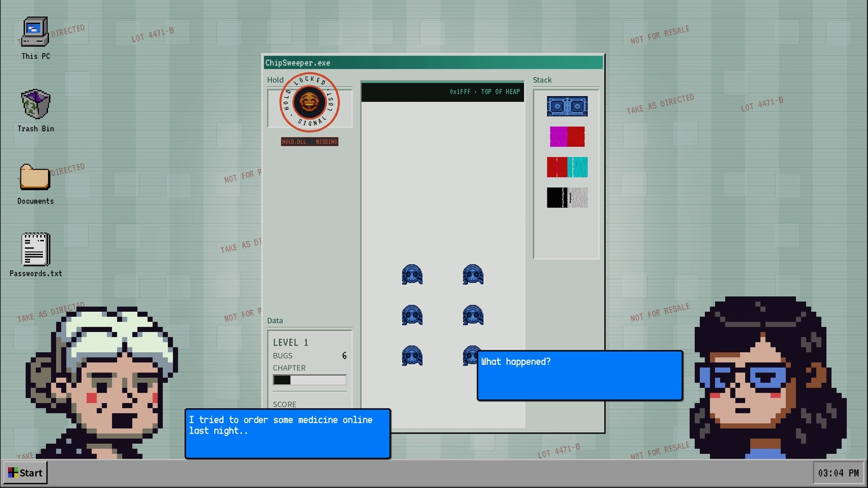Select the black and gray Stack piece
This screenshot has height=488, width=868.
point(567,197)
